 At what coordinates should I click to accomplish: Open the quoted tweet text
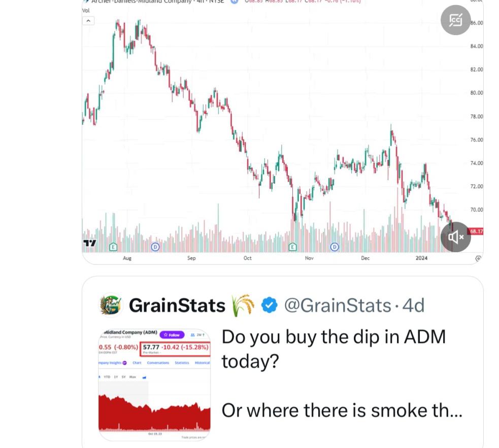341,373
